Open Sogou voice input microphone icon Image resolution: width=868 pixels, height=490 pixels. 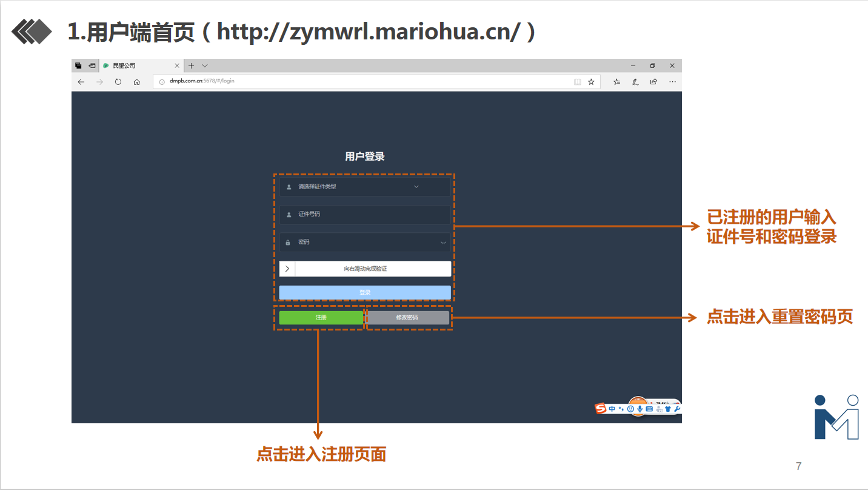click(639, 409)
